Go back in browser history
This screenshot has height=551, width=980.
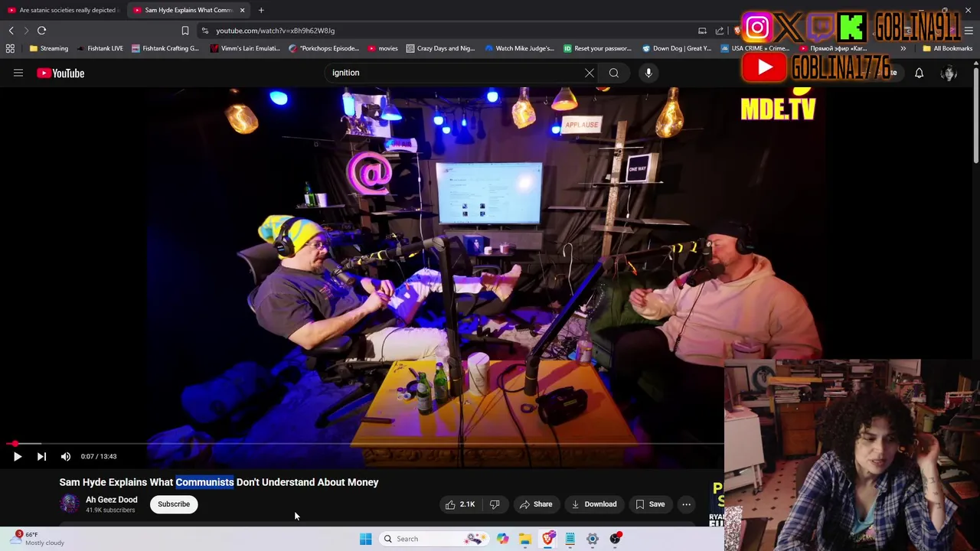tap(11, 31)
